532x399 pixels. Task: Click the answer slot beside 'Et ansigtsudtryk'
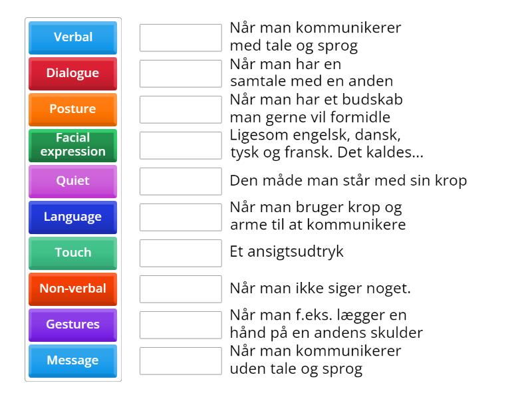pos(180,253)
